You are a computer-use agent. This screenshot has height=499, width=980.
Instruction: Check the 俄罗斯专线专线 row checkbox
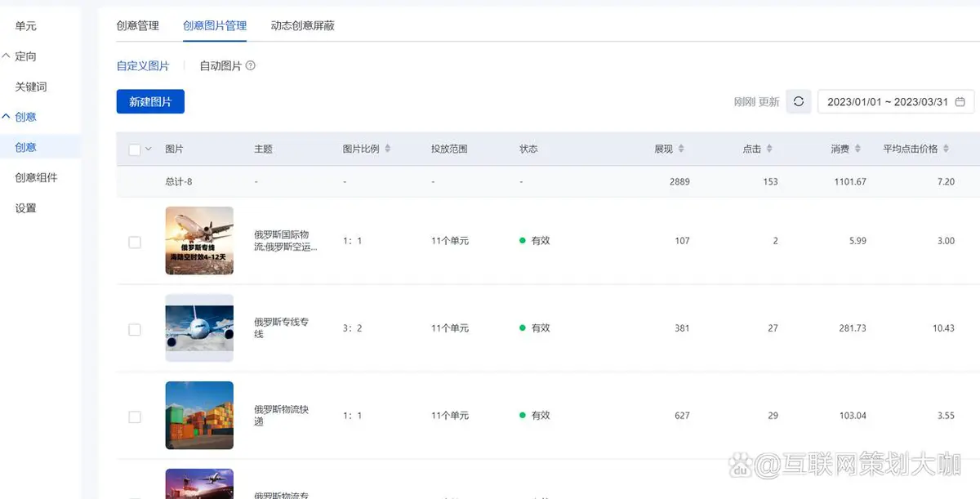[x=135, y=330]
